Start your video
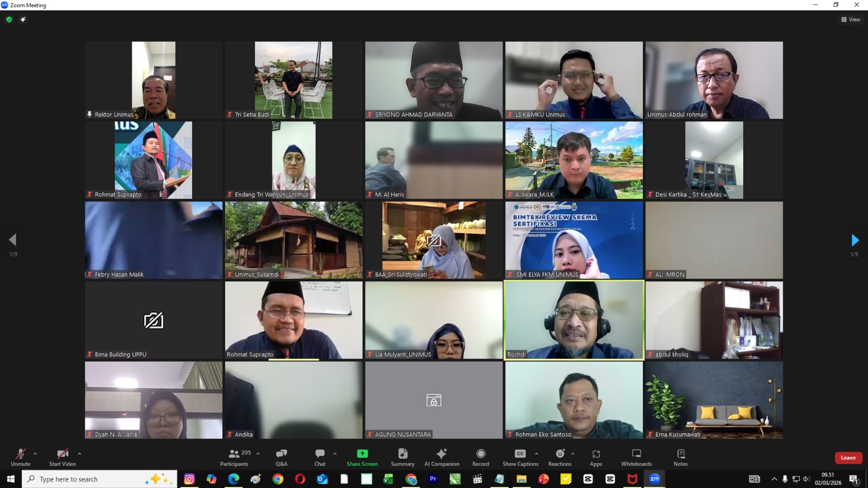Image resolution: width=868 pixels, height=488 pixels. (x=61, y=457)
